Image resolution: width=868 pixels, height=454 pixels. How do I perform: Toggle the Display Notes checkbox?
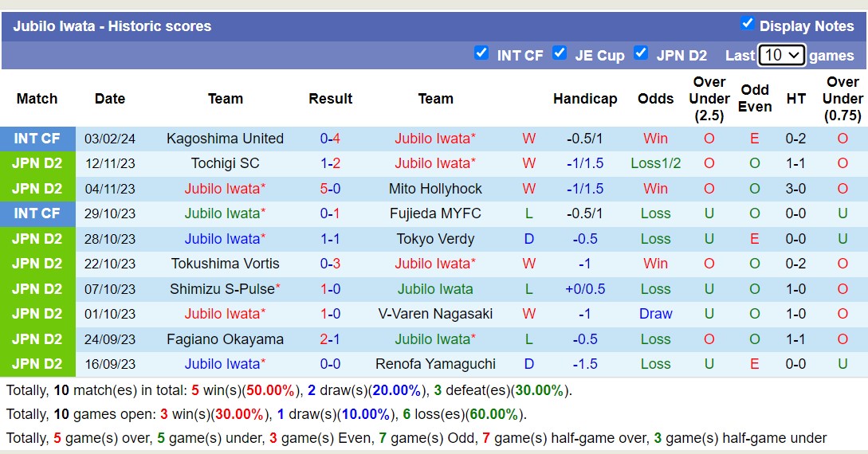(x=747, y=23)
